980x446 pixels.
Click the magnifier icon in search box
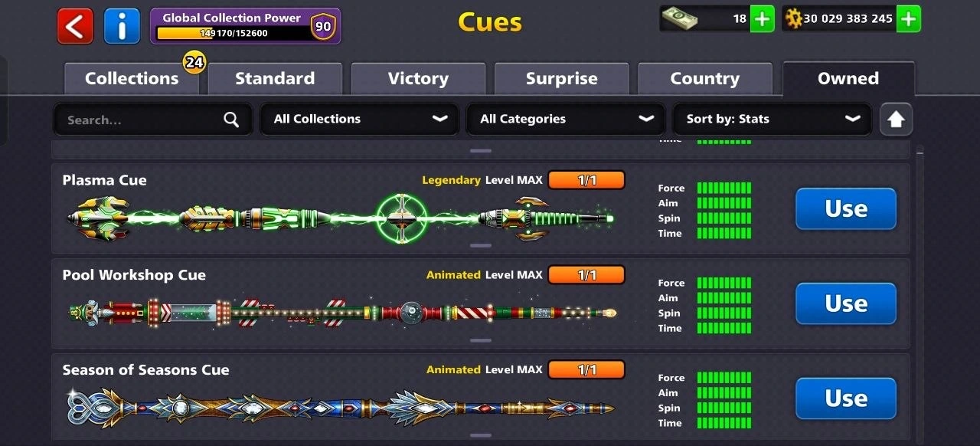click(x=231, y=120)
